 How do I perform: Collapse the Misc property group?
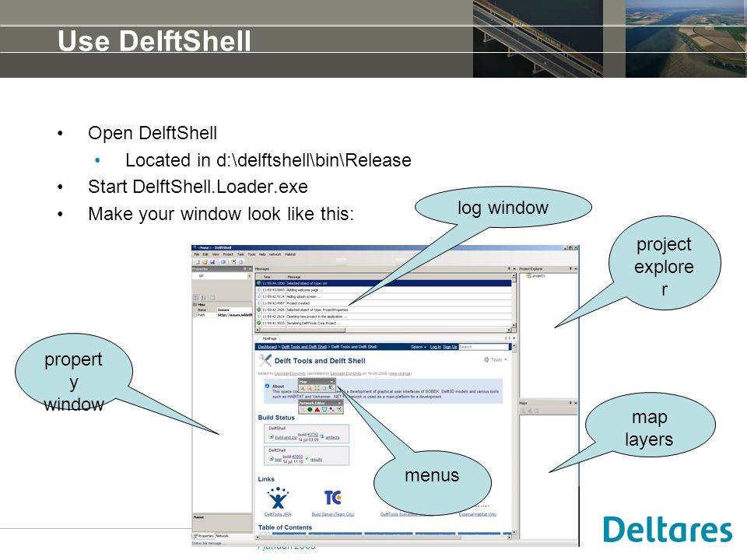click(x=195, y=305)
